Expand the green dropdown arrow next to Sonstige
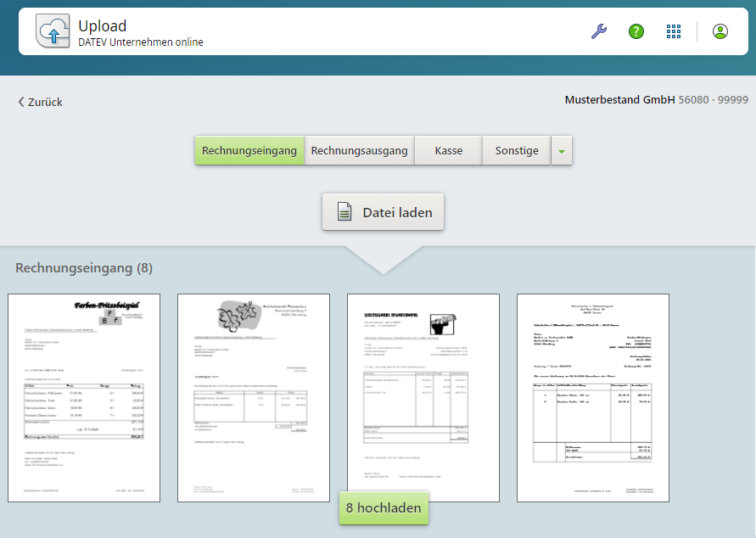756x538 pixels. [x=561, y=150]
